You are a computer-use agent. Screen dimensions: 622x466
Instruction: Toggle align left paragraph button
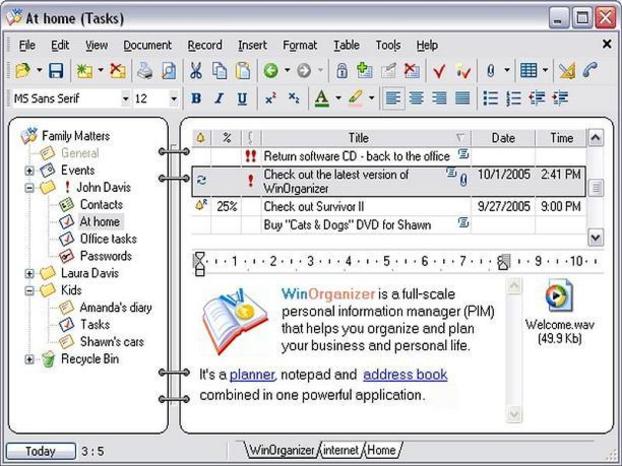393,98
